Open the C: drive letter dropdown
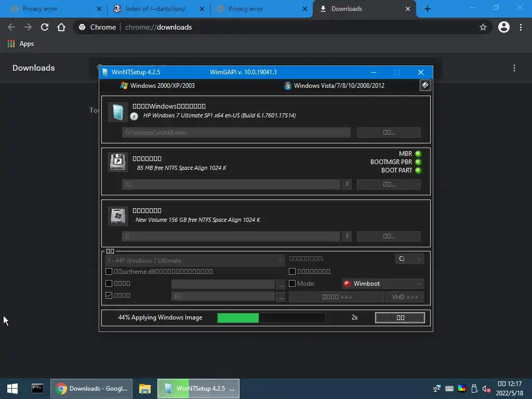This screenshot has height=399, width=532. [409, 259]
